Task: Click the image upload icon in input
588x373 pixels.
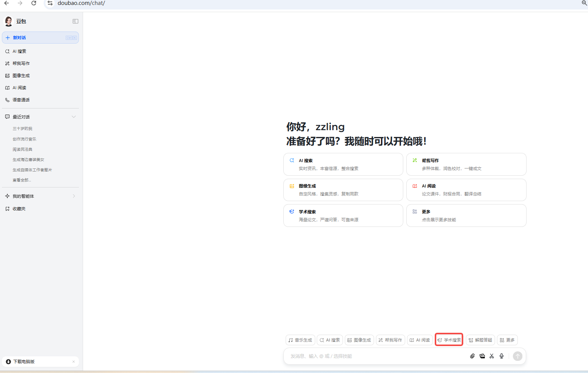Action: tap(482, 356)
